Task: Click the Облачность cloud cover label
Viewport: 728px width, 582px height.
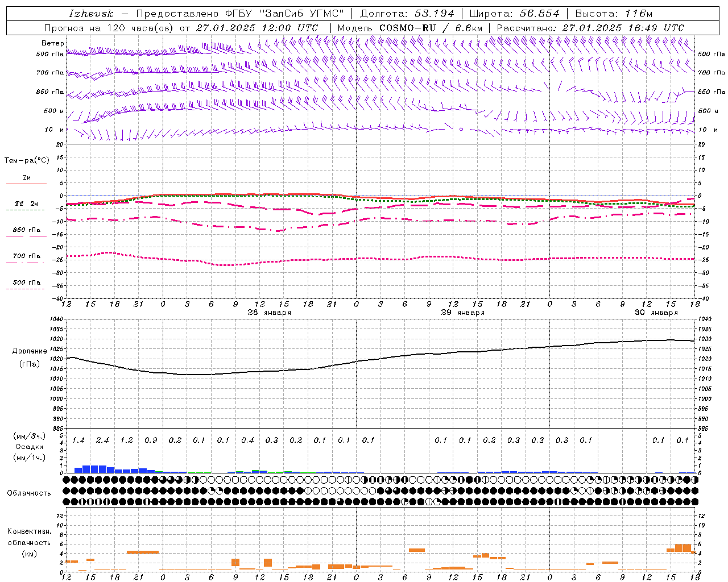Action: (x=29, y=493)
